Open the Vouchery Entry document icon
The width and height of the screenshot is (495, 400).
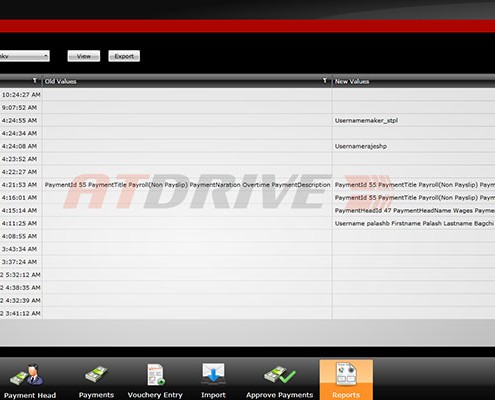156,374
